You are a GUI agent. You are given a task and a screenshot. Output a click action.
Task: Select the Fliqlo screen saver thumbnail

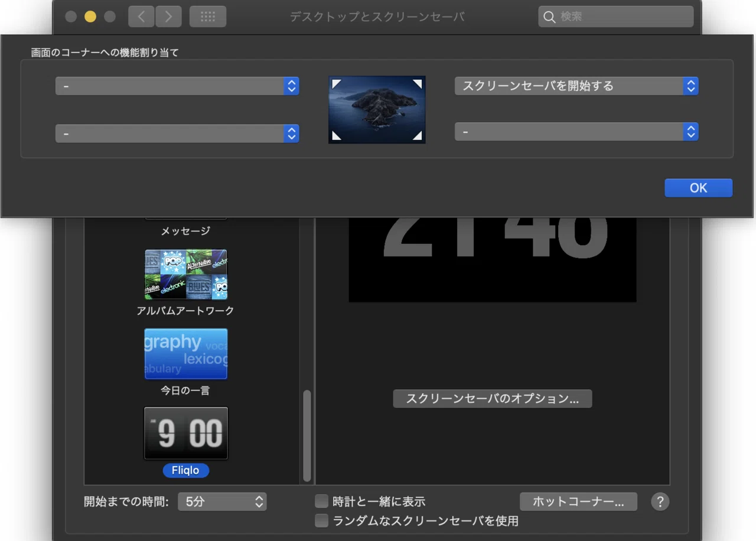[x=186, y=433]
